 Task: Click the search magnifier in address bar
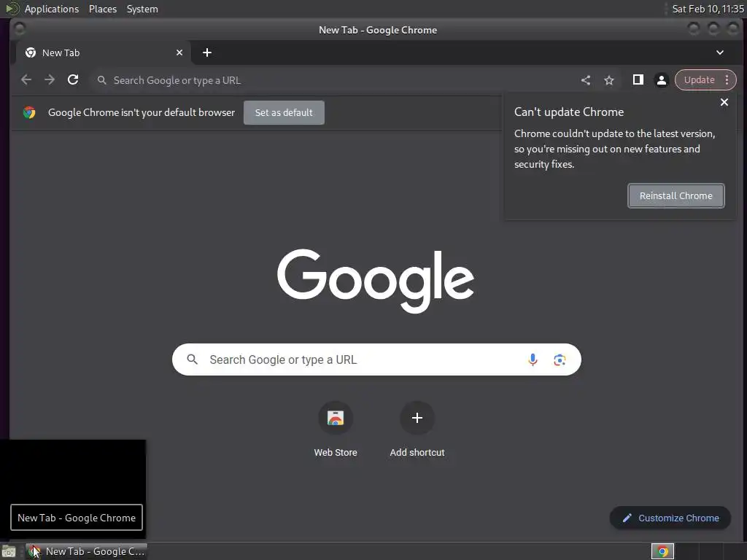[101, 80]
